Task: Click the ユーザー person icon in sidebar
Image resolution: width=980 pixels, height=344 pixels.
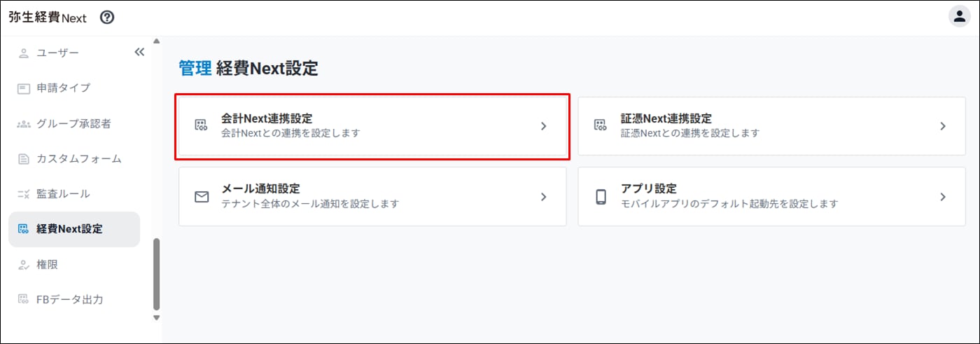Action: 23,53
